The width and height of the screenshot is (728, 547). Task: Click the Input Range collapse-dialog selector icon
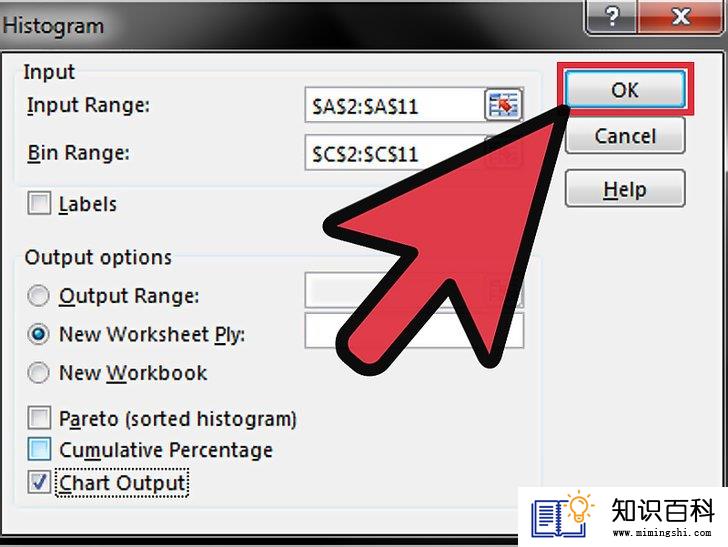[503, 105]
